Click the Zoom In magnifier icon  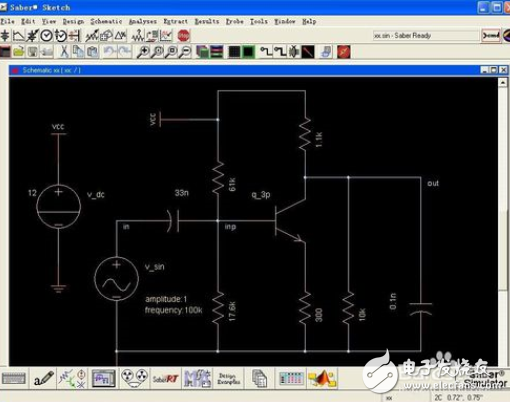pyautogui.click(x=143, y=52)
